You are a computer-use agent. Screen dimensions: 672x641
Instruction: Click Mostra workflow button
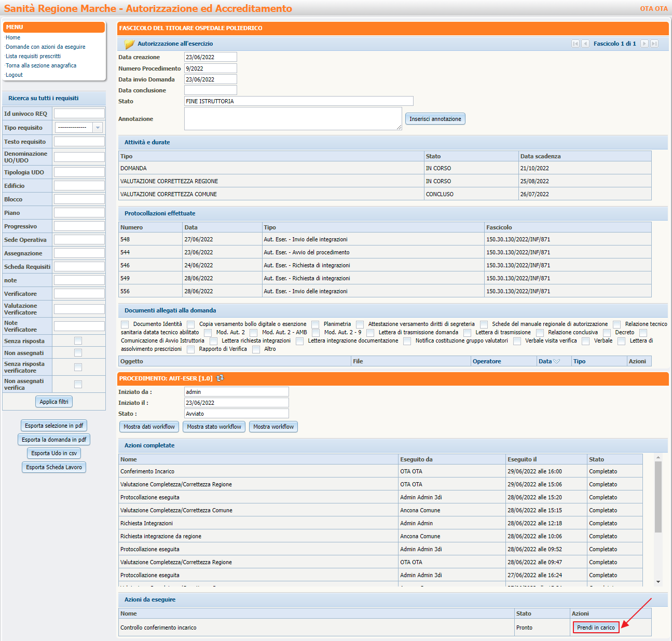273,427
